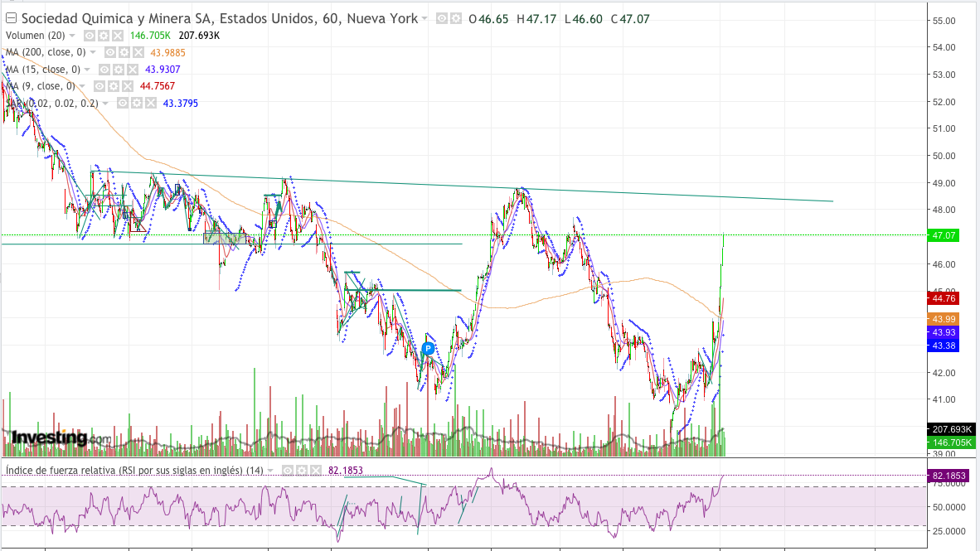Click the red 44.7567 legend value
Viewport: 980px width, 551px height.
click(x=157, y=86)
